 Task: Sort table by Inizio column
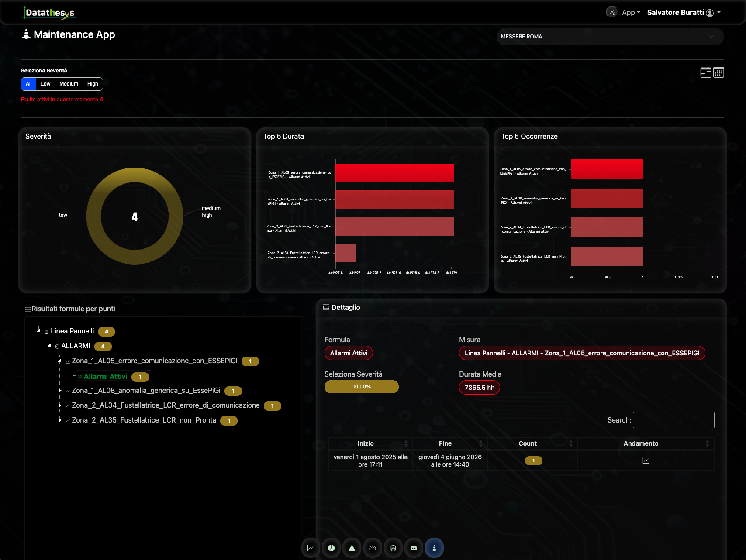[x=370, y=443]
